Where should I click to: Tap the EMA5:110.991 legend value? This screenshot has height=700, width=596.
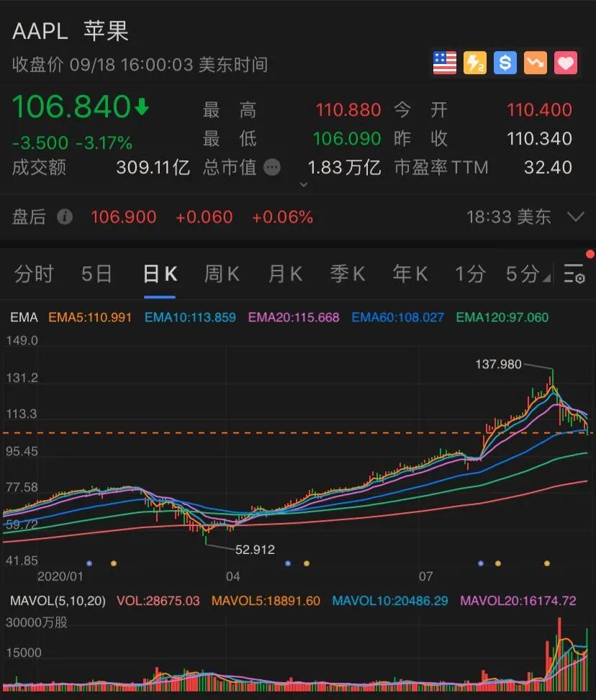tap(90, 317)
